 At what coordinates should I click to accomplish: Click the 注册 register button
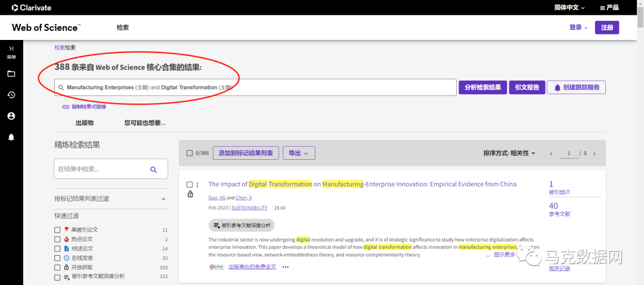(607, 27)
